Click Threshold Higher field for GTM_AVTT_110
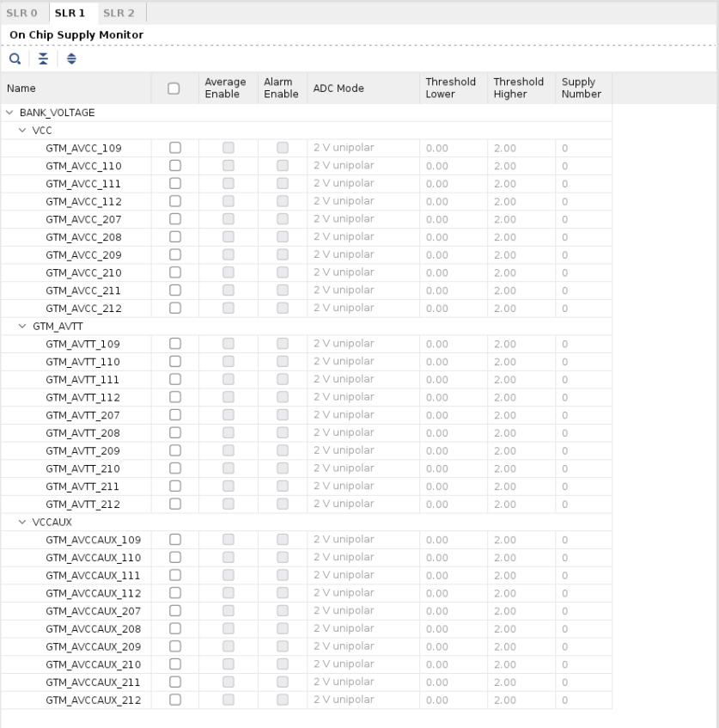This screenshot has width=719, height=728. (521, 362)
